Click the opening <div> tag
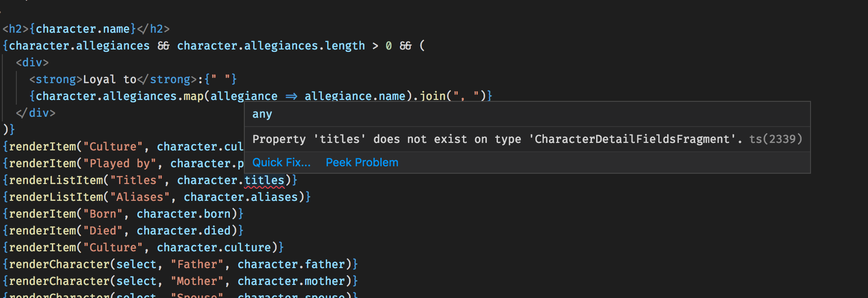This screenshot has width=868, height=298. [x=32, y=63]
